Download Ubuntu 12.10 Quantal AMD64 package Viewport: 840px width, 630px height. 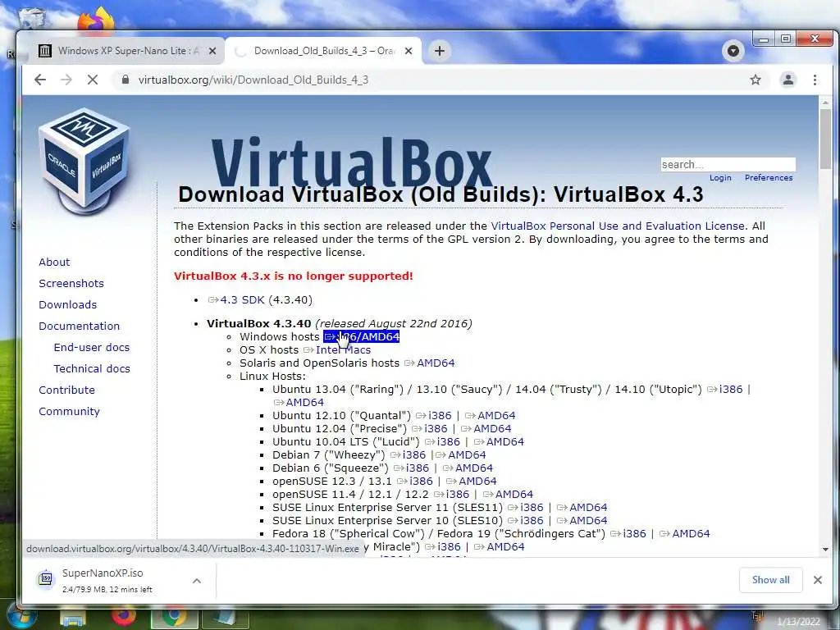490,416
